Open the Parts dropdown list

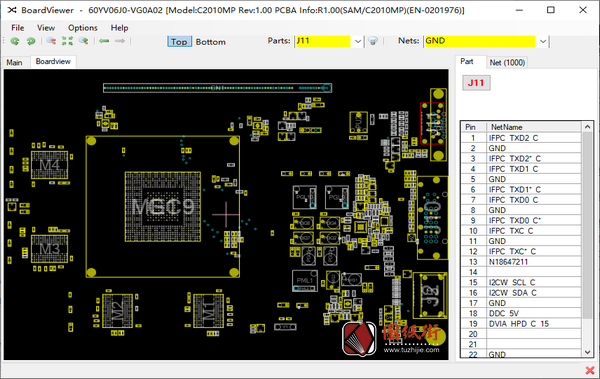pyautogui.click(x=357, y=41)
